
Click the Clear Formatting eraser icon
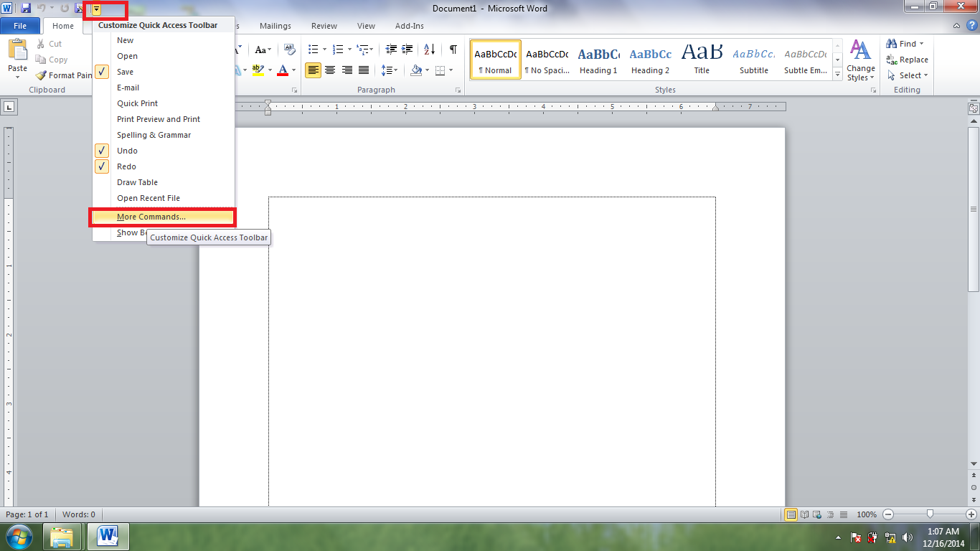click(290, 50)
